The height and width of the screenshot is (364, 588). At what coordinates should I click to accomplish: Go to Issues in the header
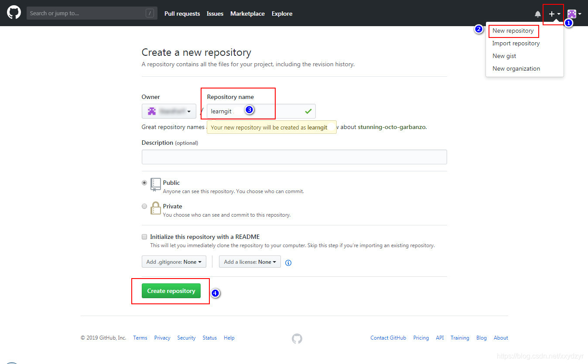[215, 14]
